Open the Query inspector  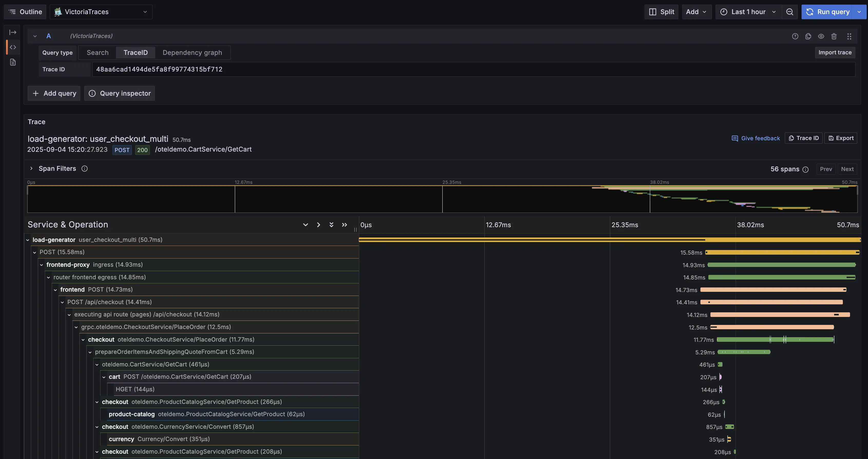click(x=119, y=93)
